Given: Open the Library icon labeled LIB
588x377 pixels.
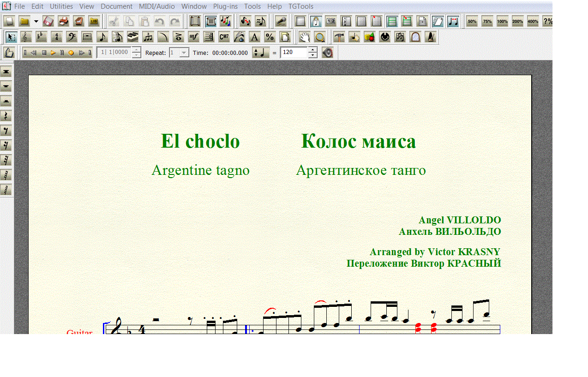Looking at the screenshot, I should tap(94, 21).
